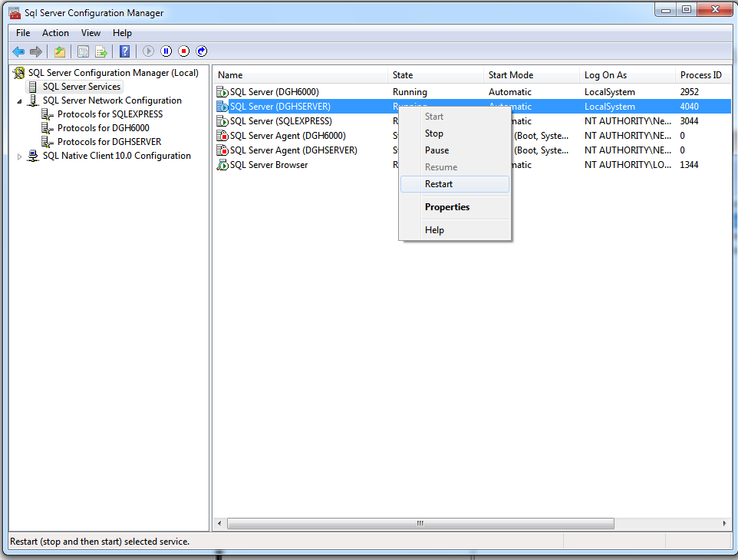The width and height of the screenshot is (738, 560).
Task: Click Process ID value 4040
Action: (689, 107)
